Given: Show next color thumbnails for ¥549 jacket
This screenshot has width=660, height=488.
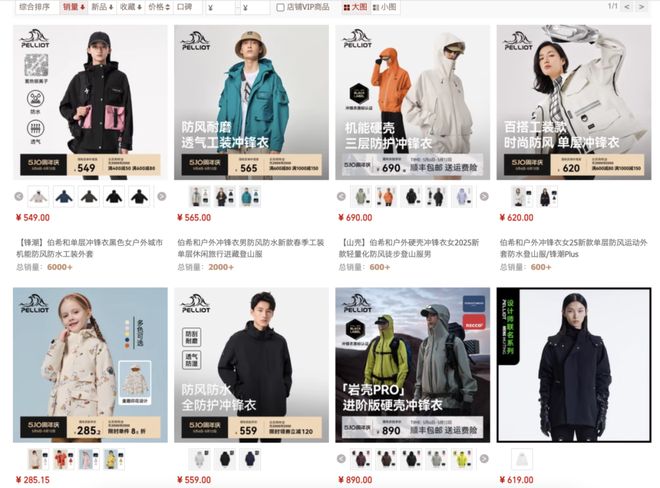Looking at the screenshot, I should coord(162,196).
